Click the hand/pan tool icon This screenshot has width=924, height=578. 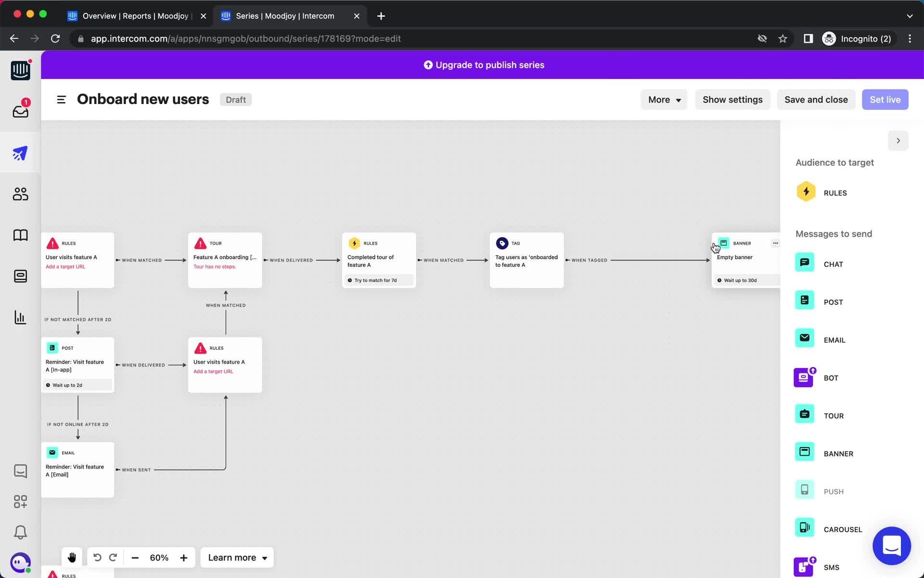point(71,557)
